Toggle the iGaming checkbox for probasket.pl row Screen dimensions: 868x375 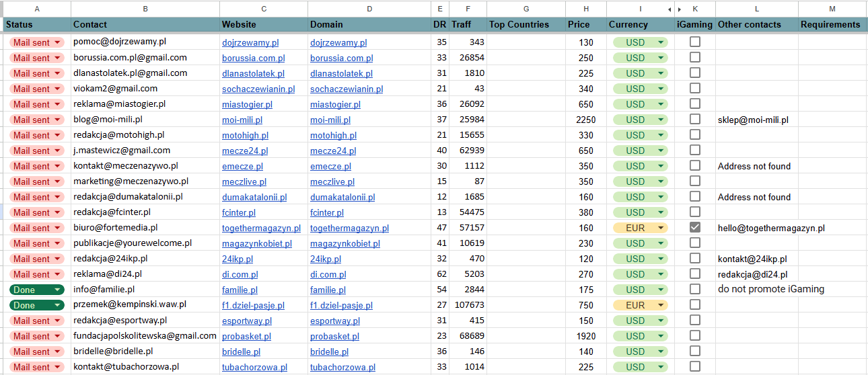(695, 335)
